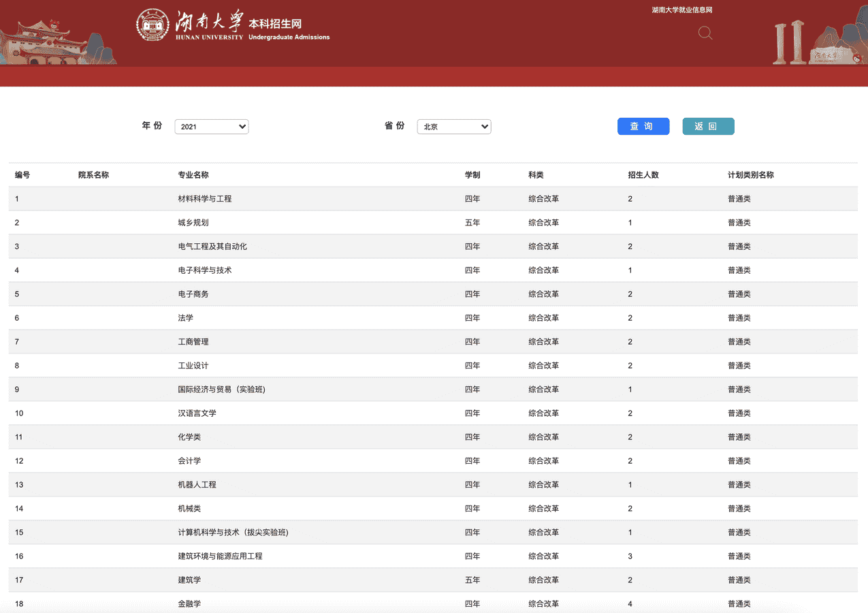Click the stone pillars illustration at right
The width and height of the screenshot is (868, 613).
[788, 42]
